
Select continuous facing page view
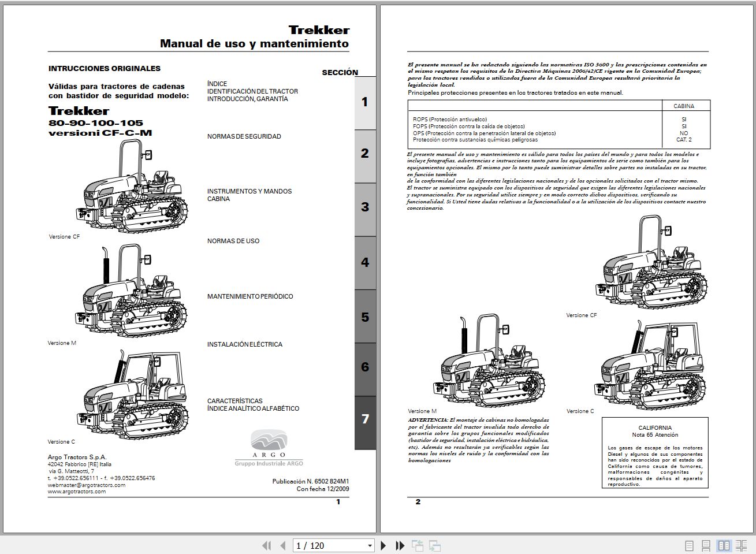(x=741, y=545)
